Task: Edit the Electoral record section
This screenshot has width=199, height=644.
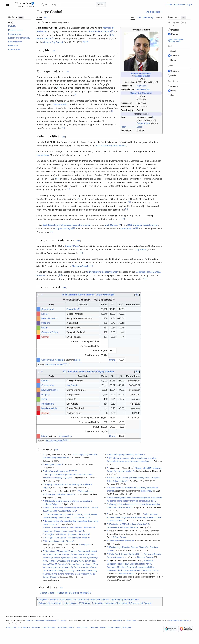Action: [64, 288]
